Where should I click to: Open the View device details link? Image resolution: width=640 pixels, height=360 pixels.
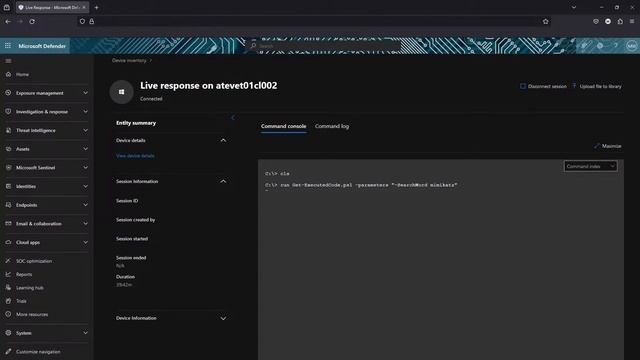(x=135, y=156)
